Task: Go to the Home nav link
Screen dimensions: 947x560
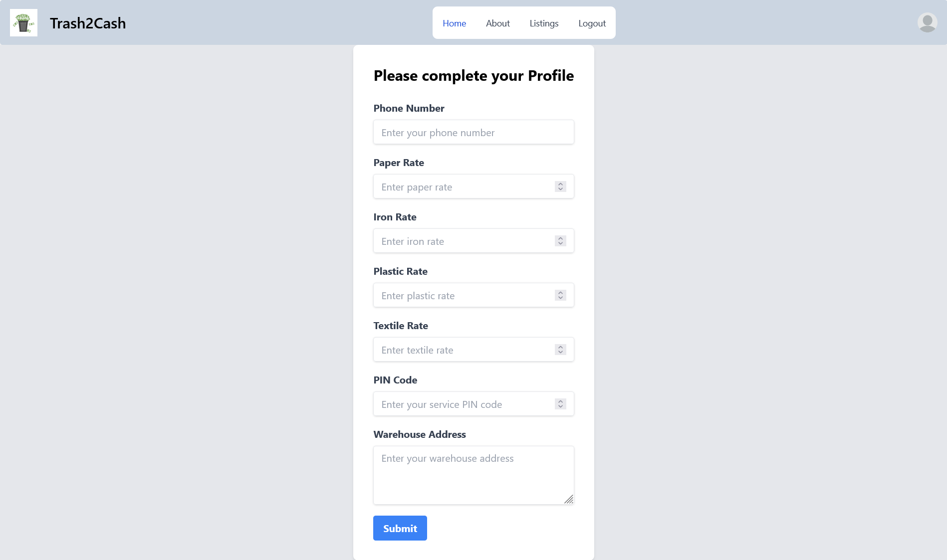Action: 454,23
